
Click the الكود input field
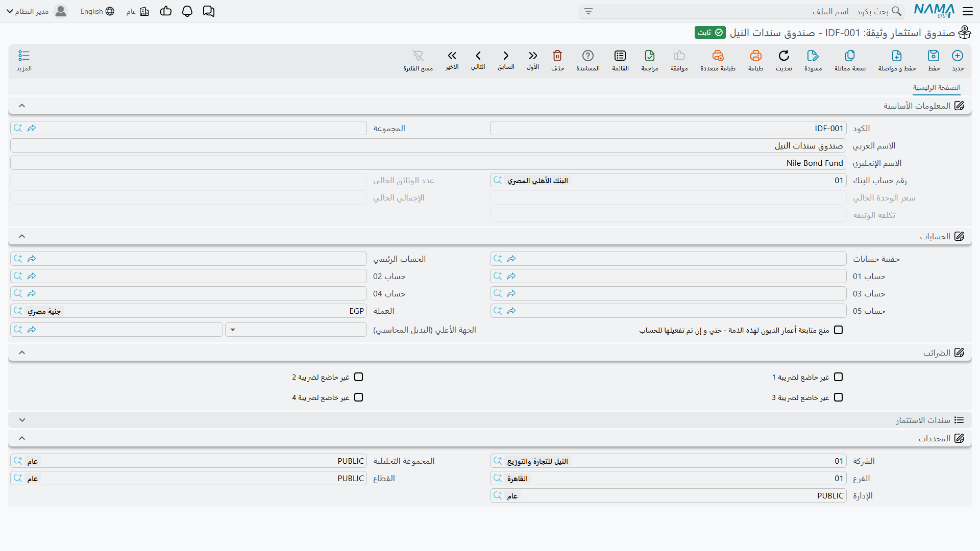(x=668, y=128)
